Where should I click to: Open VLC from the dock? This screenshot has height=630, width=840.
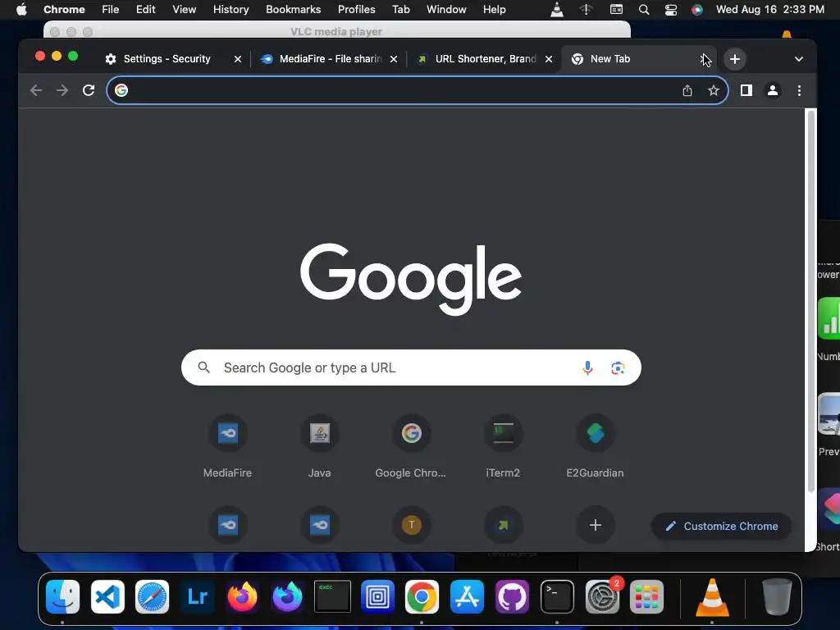click(x=712, y=597)
